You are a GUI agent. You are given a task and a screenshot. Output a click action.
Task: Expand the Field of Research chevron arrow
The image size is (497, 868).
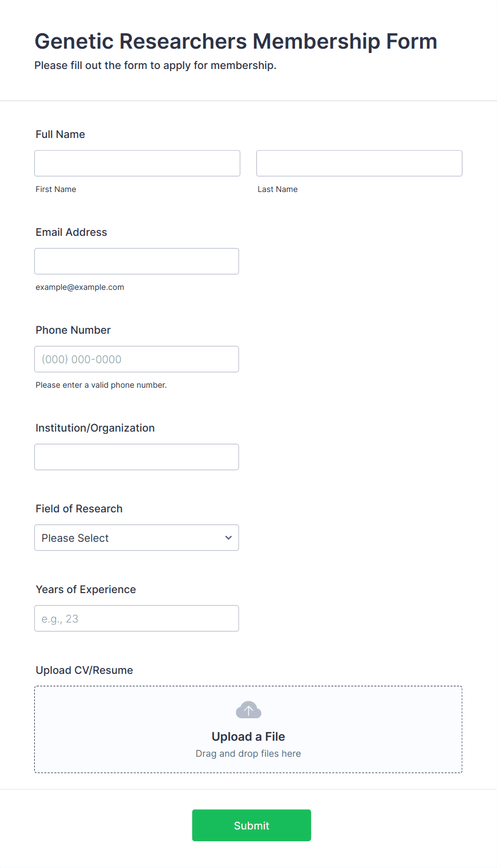[x=229, y=537]
